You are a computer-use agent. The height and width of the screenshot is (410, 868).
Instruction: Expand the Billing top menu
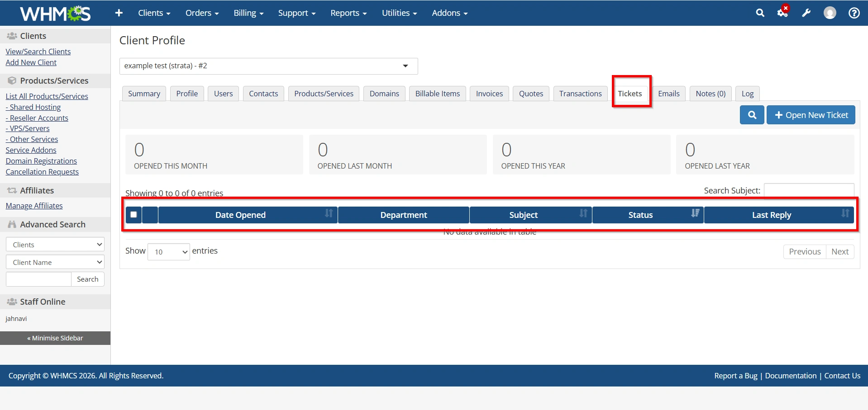(x=248, y=13)
